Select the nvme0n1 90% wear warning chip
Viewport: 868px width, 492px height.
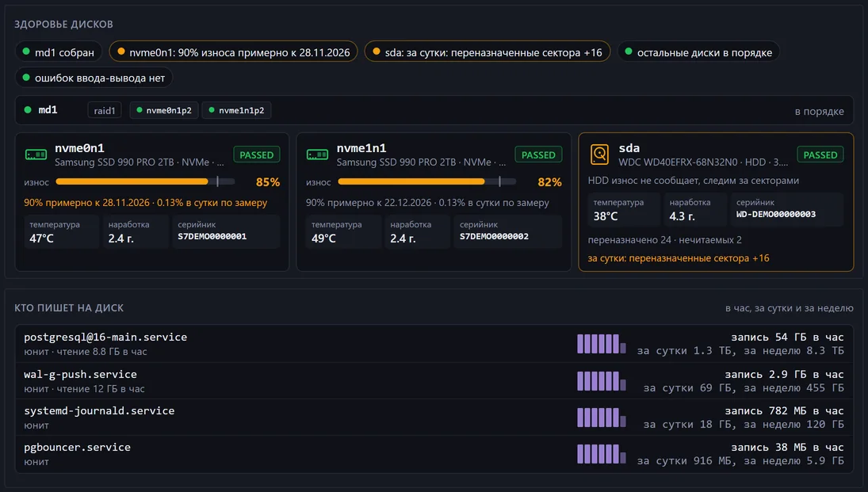234,52
